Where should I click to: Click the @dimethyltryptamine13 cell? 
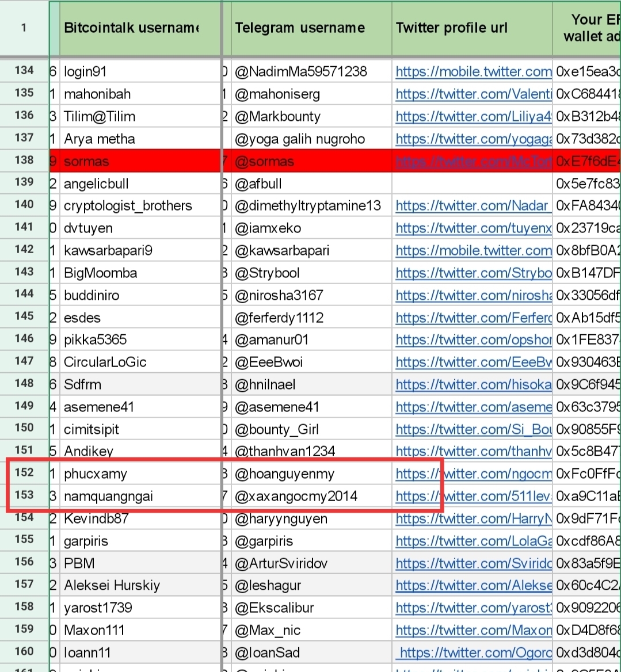[x=311, y=206]
